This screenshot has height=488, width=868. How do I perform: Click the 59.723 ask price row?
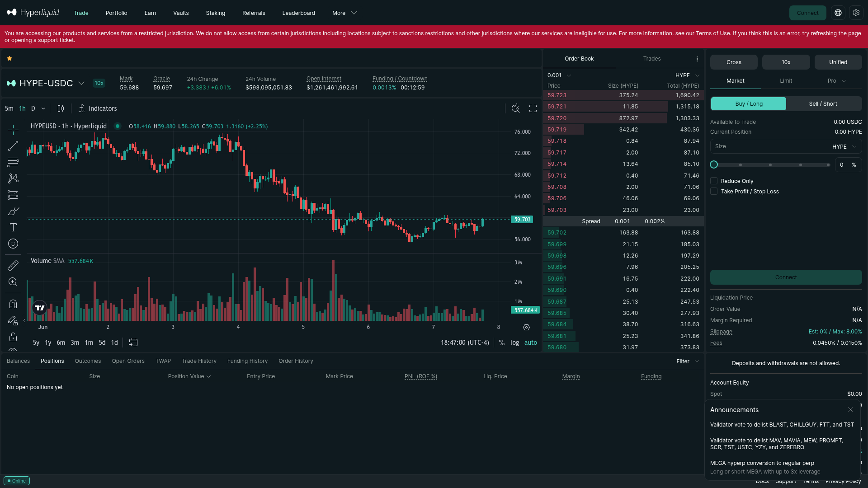pyautogui.click(x=623, y=95)
